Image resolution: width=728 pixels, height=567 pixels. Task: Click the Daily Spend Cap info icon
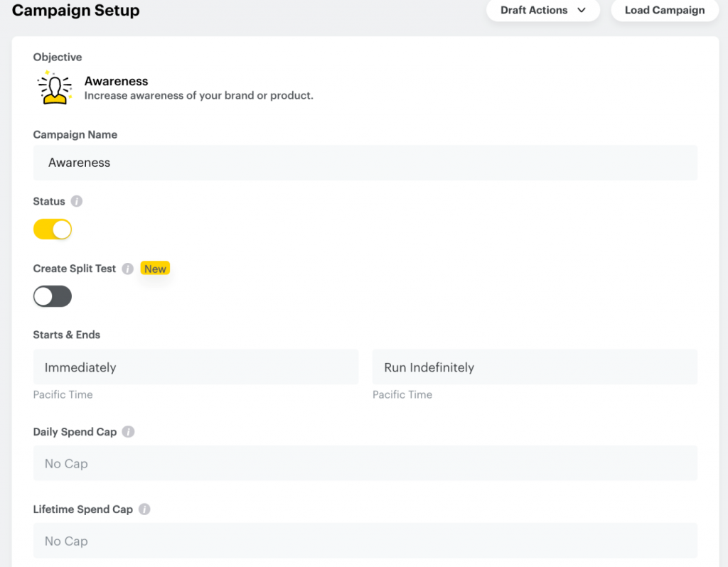click(128, 431)
